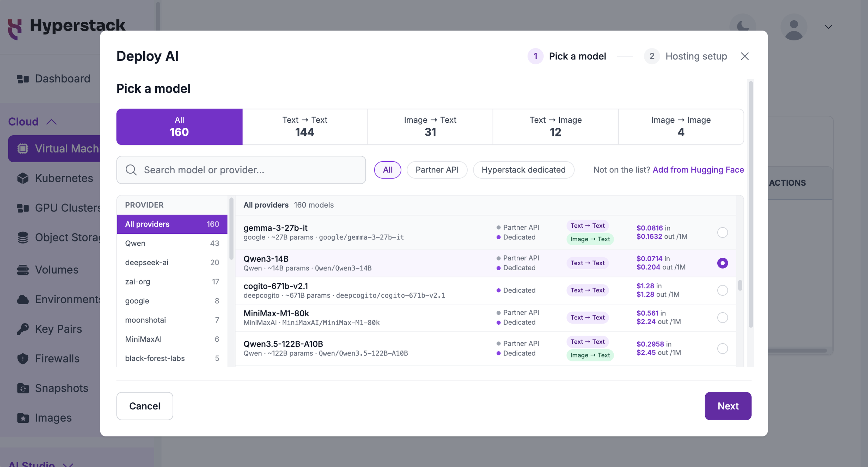Filter by black-forest-labs provider
Viewport: 868px width, 467px height.
(x=172, y=359)
